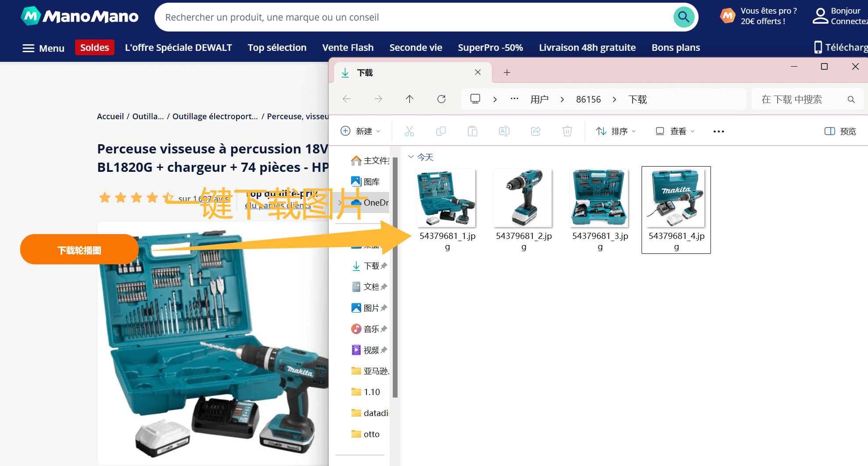The width and height of the screenshot is (868, 466).
Task: Close the 下载 Explorer tab
Action: tap(478, 72)
